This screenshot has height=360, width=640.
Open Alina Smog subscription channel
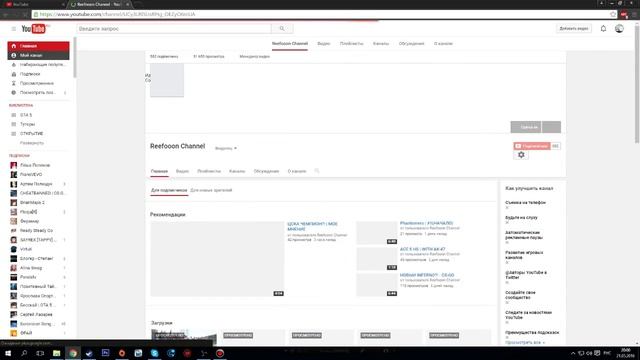pos(31,268)
